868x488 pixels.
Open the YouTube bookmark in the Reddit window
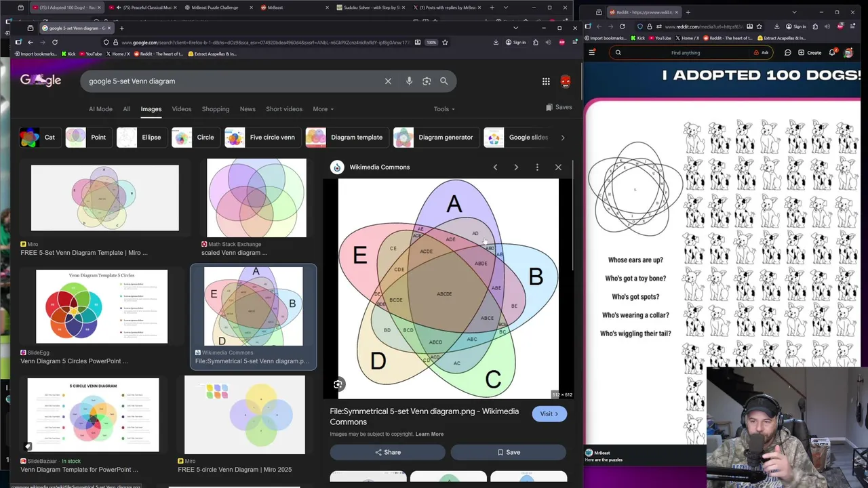point(660,38)
